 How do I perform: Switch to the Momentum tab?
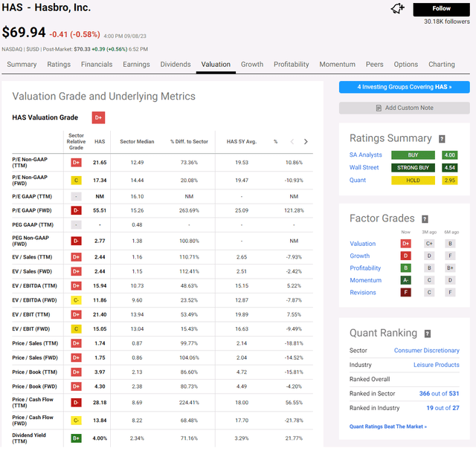coord(337,65)
